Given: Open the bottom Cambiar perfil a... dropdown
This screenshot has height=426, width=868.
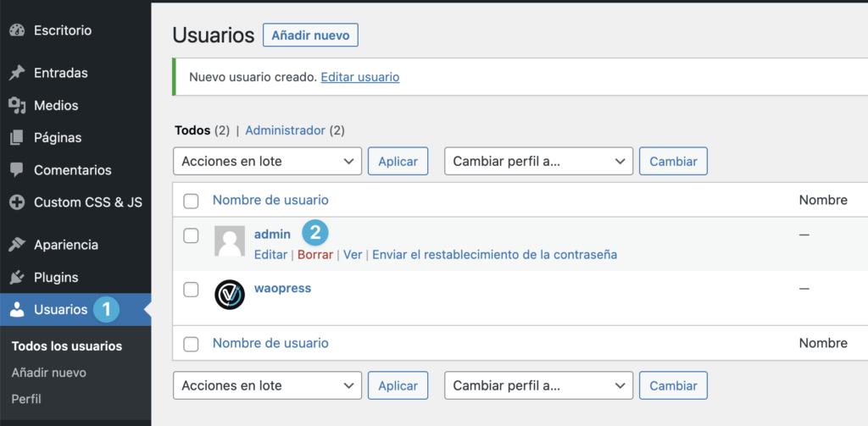Looking at the screenshot, I should tap(538, 385).
